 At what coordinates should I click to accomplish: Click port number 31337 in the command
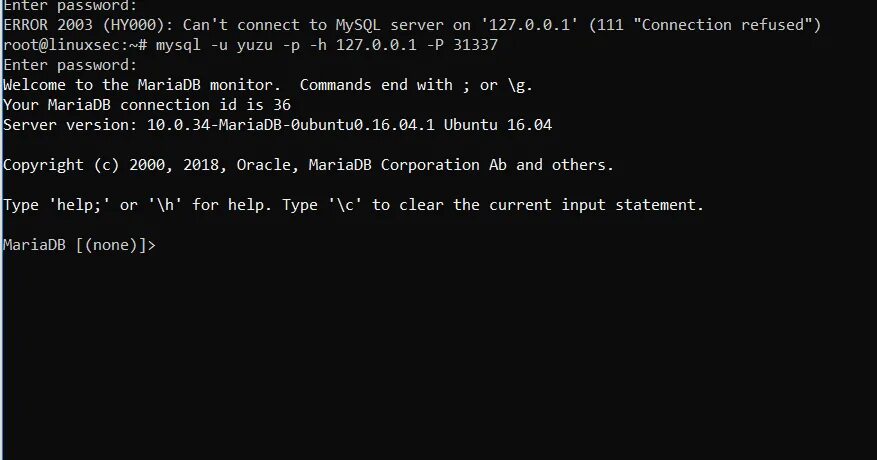click(475, 45)
